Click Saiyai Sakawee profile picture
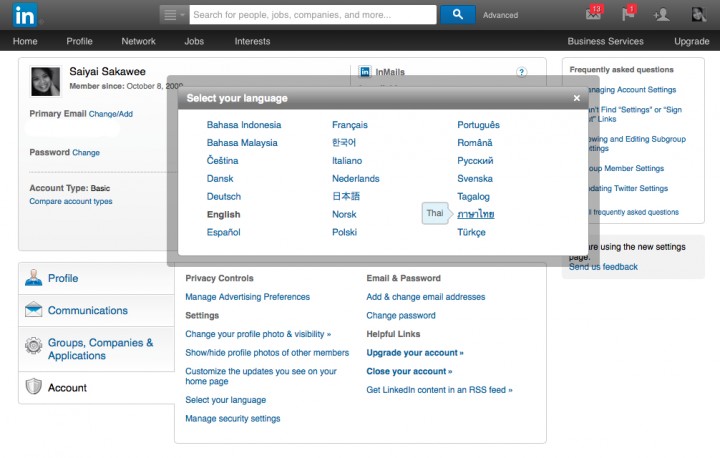The height and width of the screenshot is (458, 720). pyautogui.click(x=45, y=81)
